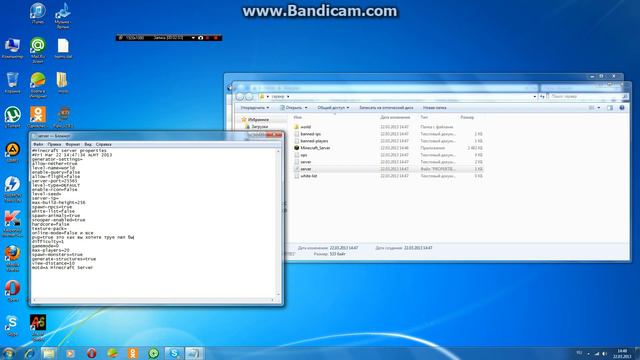Screen dimensions: 640x360
Task: Open the Mozilla Firefox desktop shortcut
Action: pyautogui.click(x=12, y=258)
